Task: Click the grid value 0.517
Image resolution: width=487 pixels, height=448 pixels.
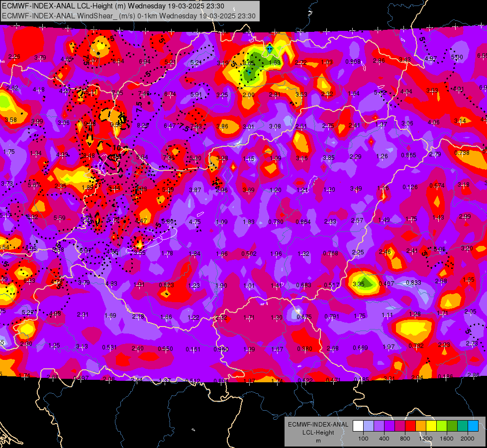Action: click(x=332, y=285)
